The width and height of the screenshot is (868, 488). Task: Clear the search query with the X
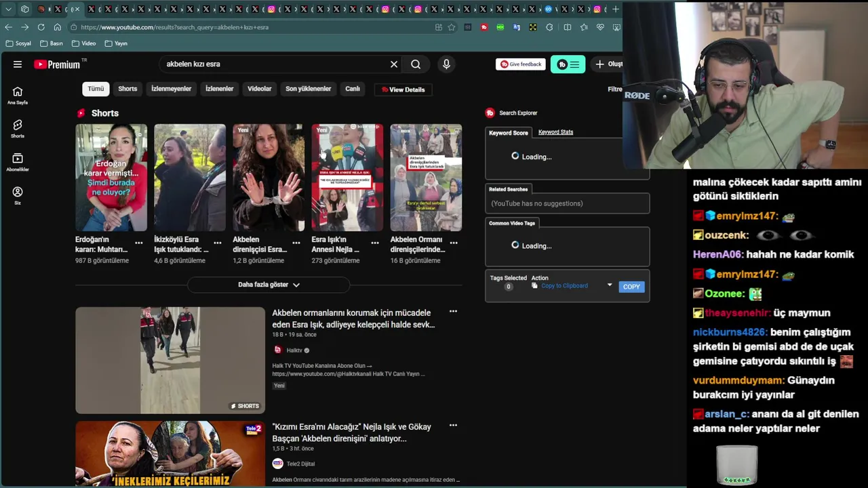point(394,64)
